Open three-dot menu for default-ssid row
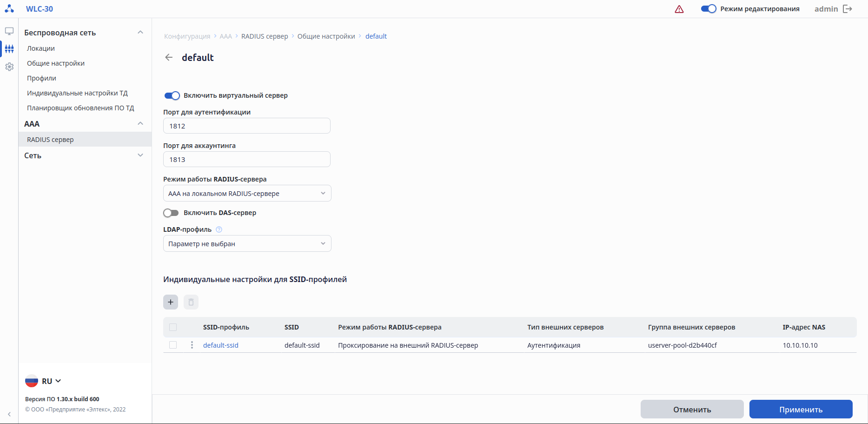Screen dimensions: 868x424 (x=192, y=345)
